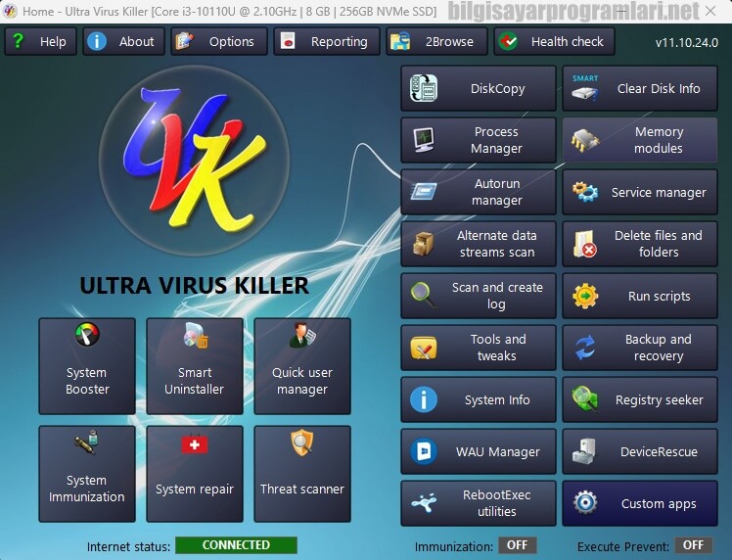Click the blue info About icon

[x=97, y=41]
